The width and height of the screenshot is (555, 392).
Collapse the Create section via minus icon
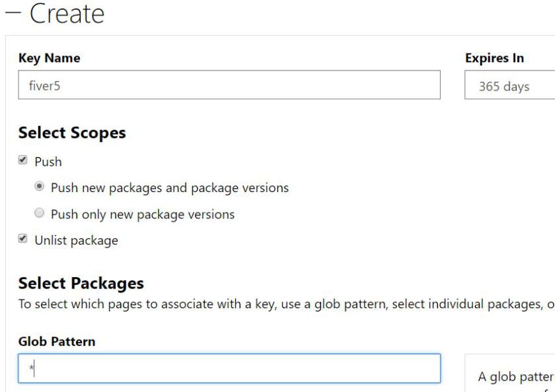(x=10, y=15)
